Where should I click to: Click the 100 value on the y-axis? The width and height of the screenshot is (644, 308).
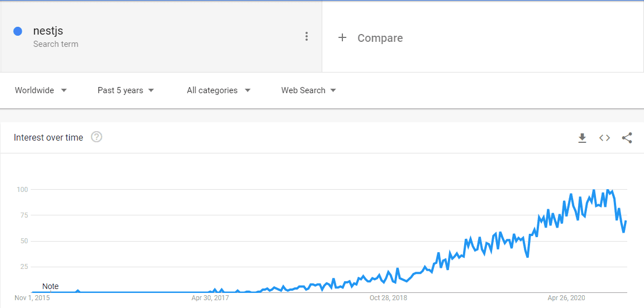point(22,190)
